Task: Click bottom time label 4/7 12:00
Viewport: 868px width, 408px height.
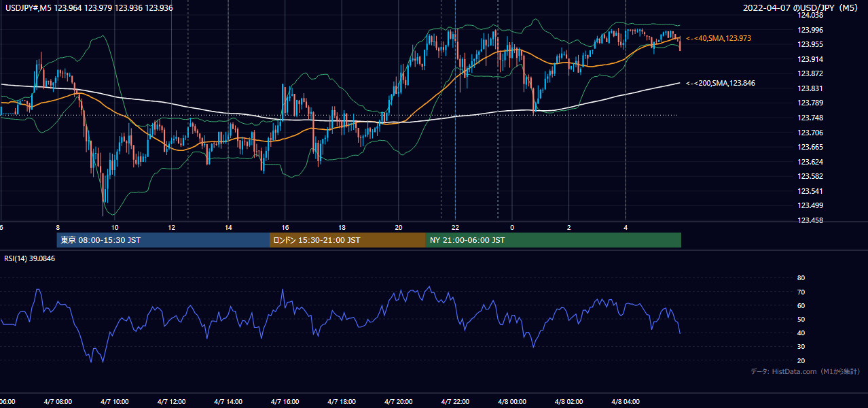Action: point(171,402)
